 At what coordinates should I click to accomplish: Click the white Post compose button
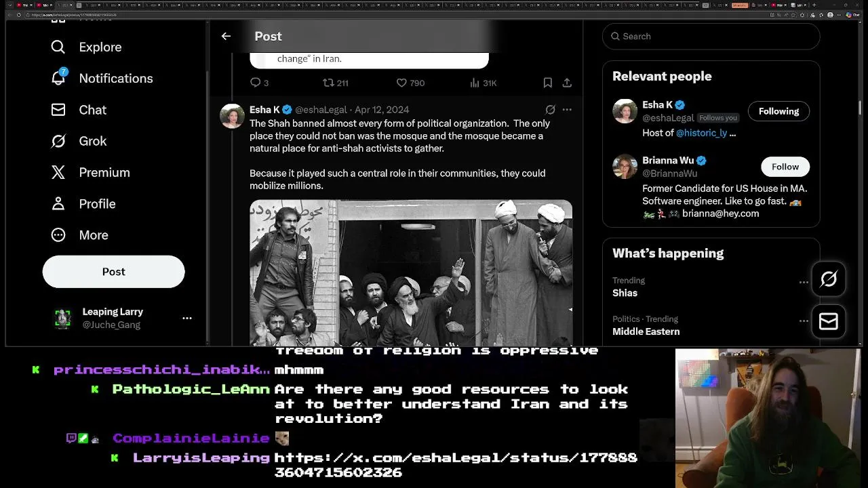113,271
